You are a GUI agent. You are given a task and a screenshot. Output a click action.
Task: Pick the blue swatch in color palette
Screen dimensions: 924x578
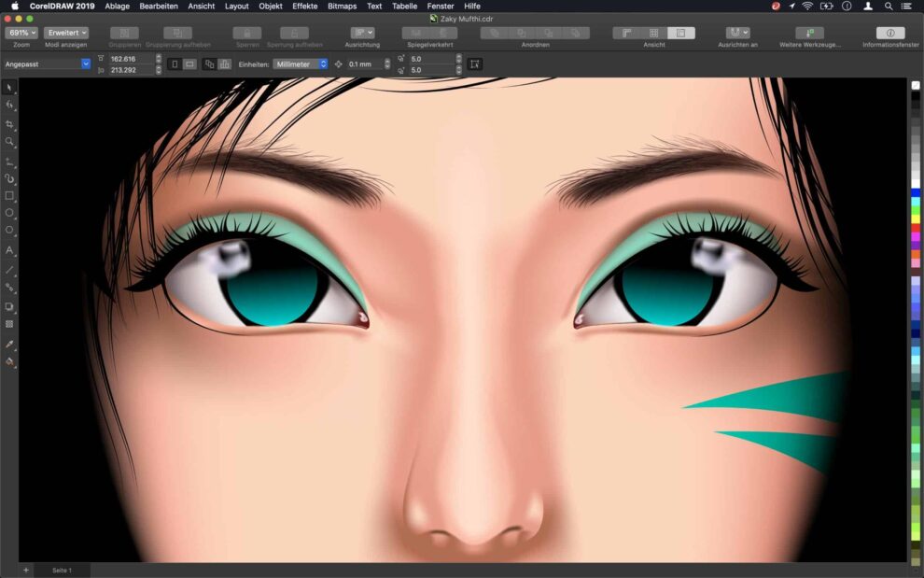(x=916, y=193)
